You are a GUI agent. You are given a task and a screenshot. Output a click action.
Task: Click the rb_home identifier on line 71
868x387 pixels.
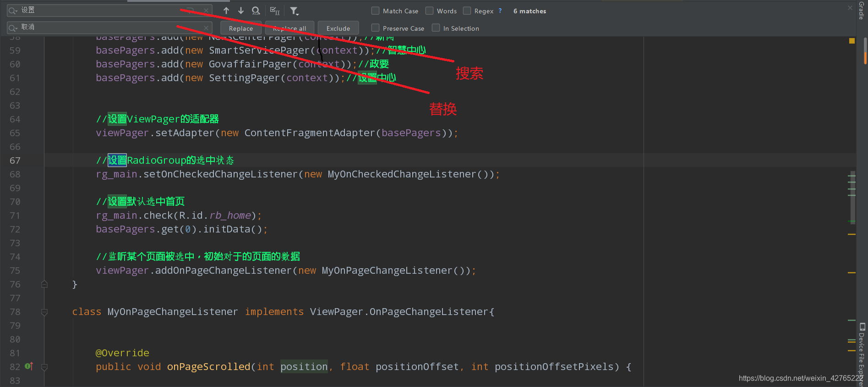point(230,216)
